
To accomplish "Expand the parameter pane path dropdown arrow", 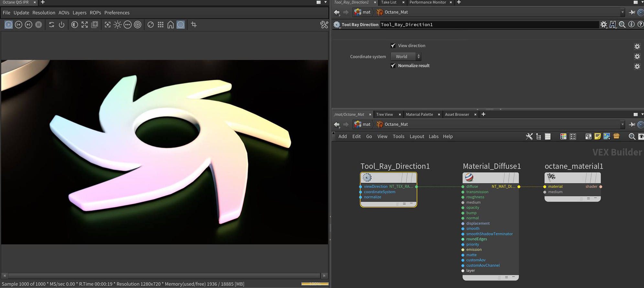I will (622, 12).
